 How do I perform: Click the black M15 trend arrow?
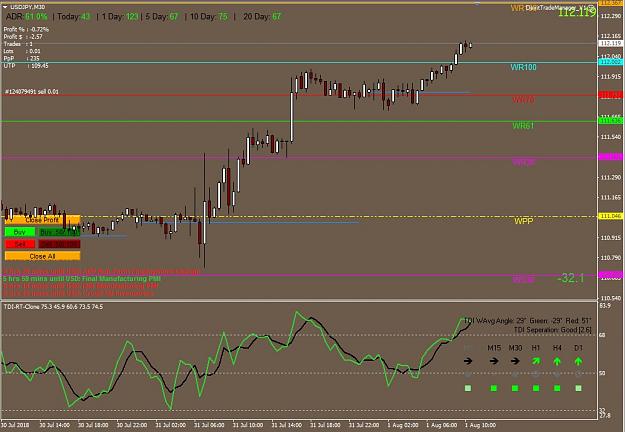[x=494, y=361]
